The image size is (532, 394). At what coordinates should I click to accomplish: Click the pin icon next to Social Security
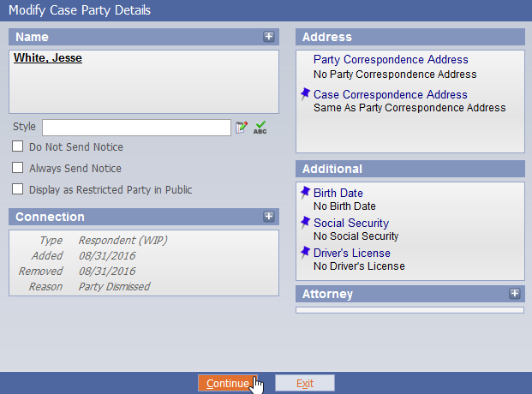click(x=305, y=223)
